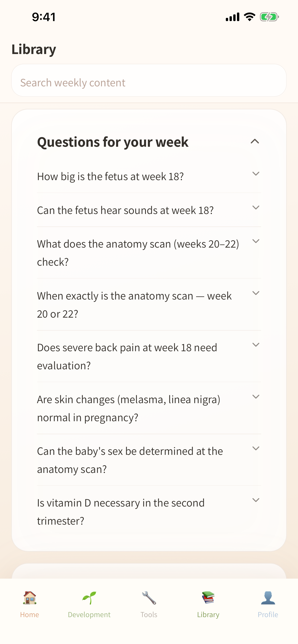
Task: Focus the Search weekly content field
Action: click(149, 83)
